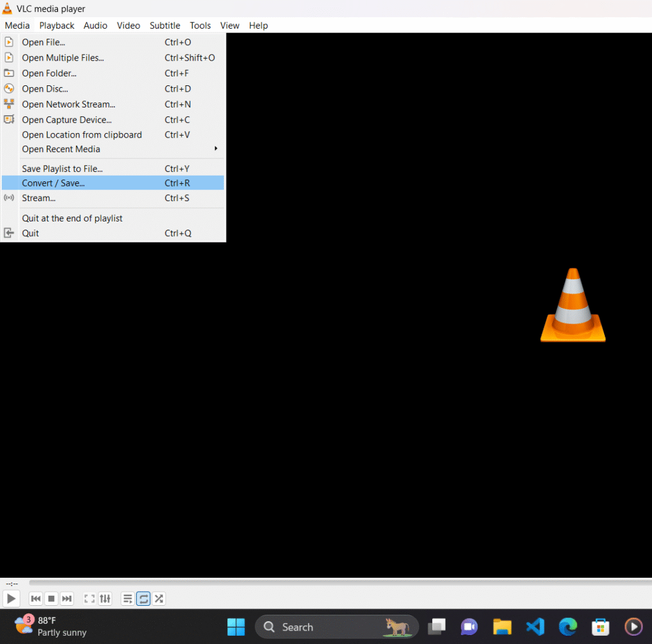Select Open Capture Device... entry
Image resolution: width=652 pixels, height=644 pixels.
tap(113, 120)
